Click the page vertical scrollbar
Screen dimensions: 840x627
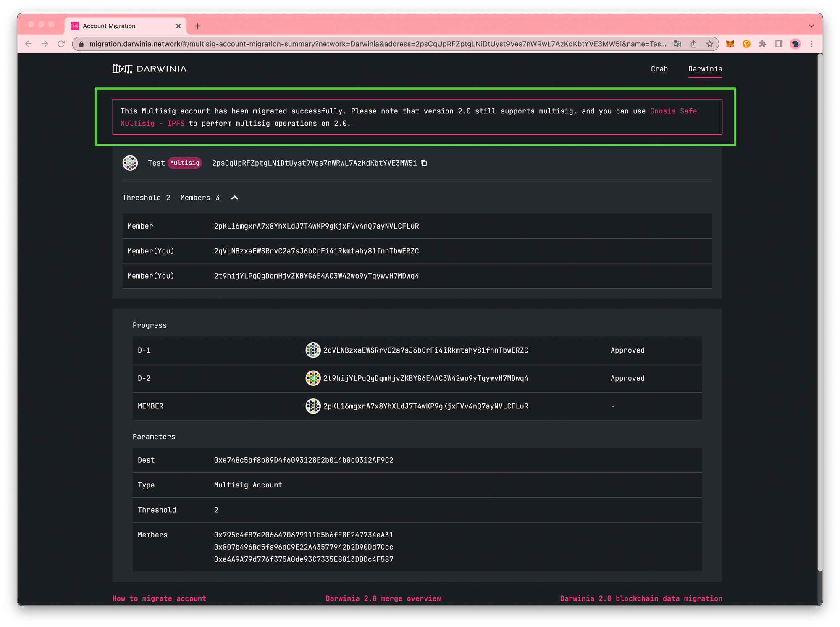(x=819, y=311)
